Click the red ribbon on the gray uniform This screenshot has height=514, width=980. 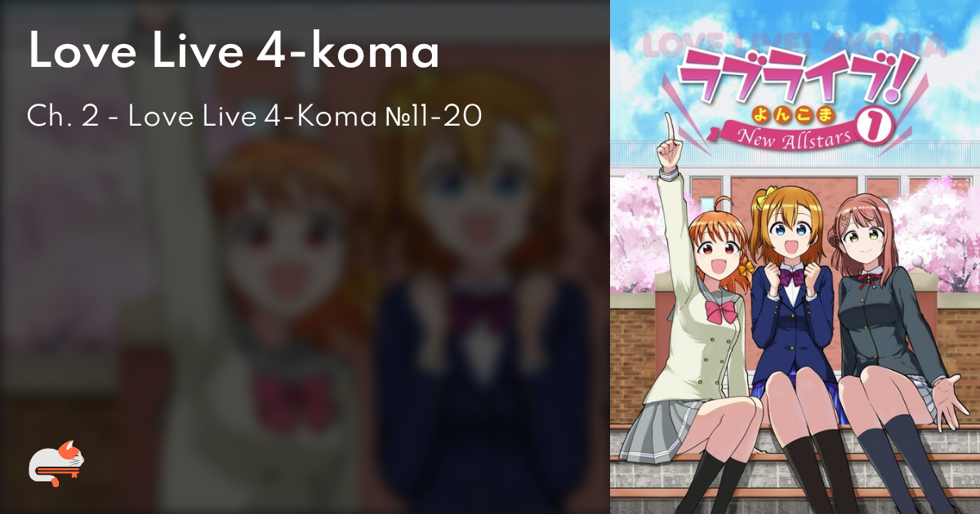click(x=866, y=282)
